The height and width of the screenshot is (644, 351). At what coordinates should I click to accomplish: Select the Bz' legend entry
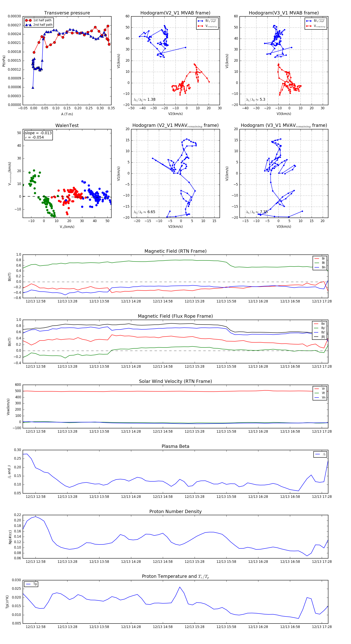[320, 332]
